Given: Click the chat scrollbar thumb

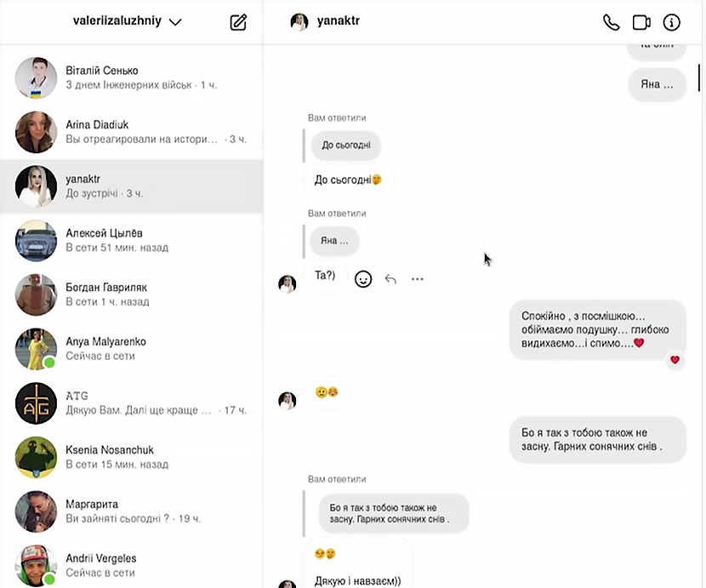Looking at the screenshot, I should pos(699,77).
